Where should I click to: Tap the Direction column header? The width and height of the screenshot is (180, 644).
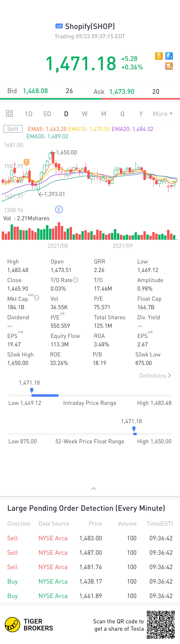pos(19,523)
